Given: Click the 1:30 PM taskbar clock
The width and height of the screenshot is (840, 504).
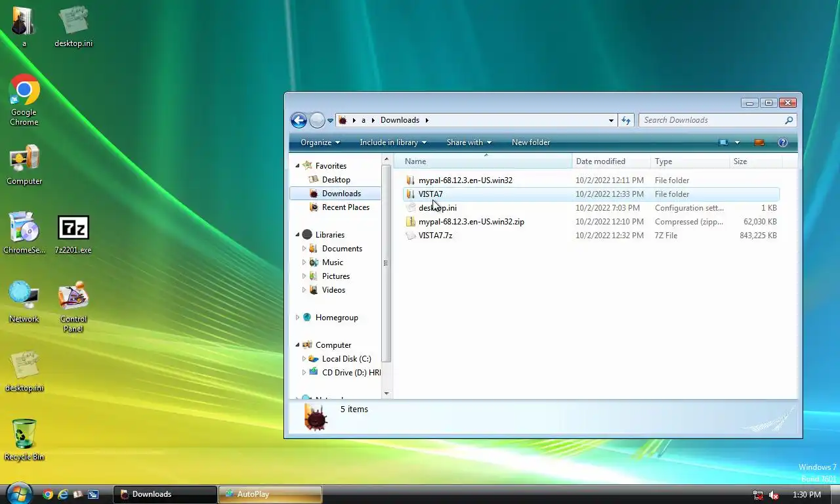Looking at the screenshot, I should click(807, 495).
